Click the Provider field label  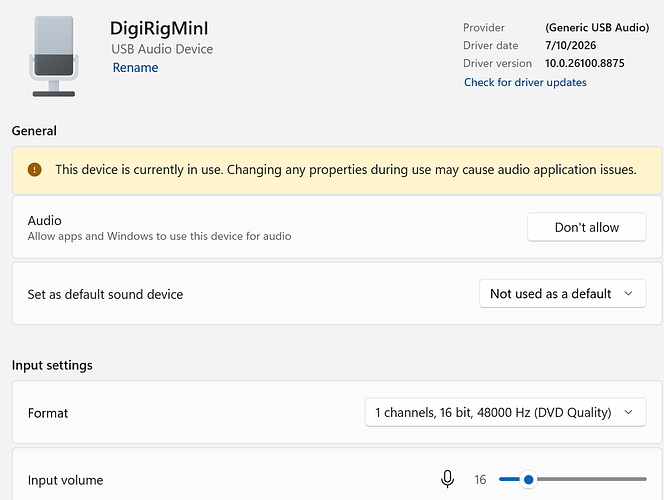pyautogui.click(x=484, y=28)
